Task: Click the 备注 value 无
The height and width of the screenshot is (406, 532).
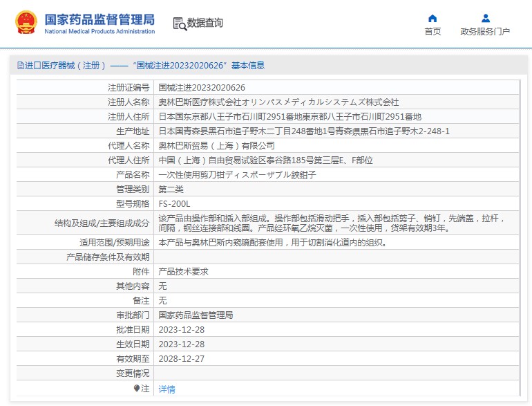Action: coord(162,301)
